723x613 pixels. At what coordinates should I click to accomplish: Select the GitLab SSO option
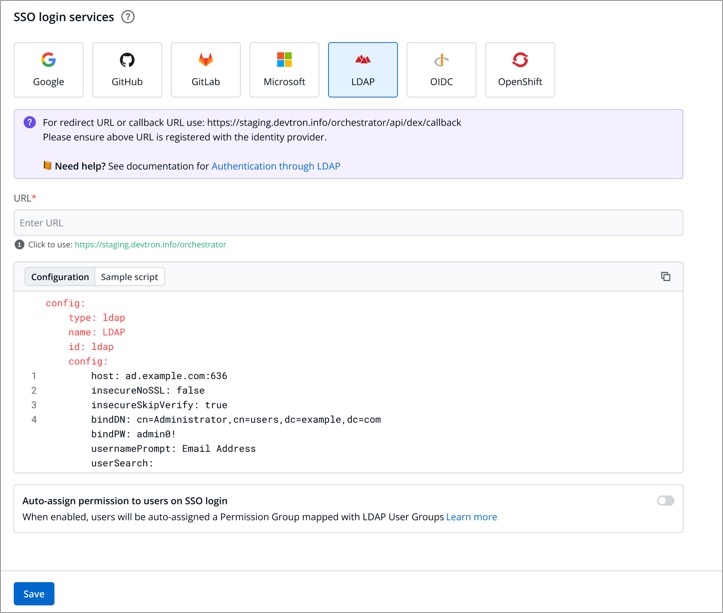(x=205, y=70)
